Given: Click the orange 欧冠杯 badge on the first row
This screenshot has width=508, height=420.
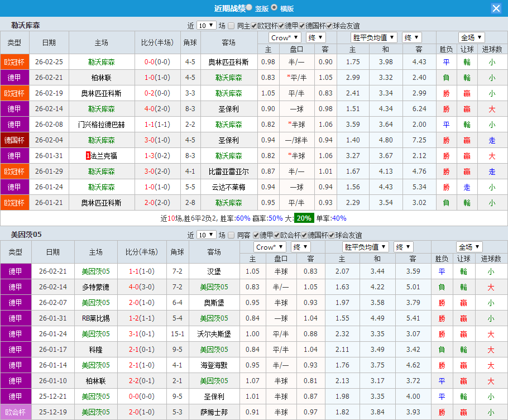Looking at the screenshot, I should [15, 62].
